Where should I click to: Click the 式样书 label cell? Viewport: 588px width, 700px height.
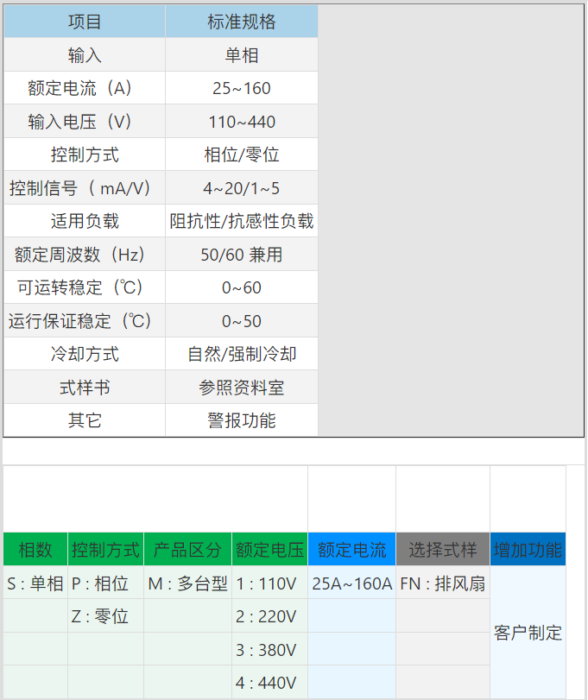tap(85, 388)
